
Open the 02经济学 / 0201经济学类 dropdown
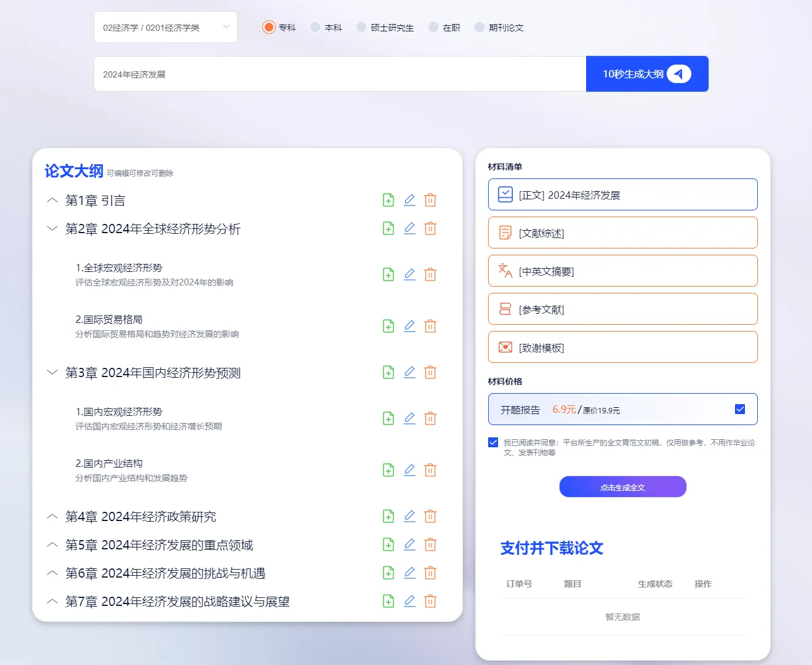click(165, 27)
